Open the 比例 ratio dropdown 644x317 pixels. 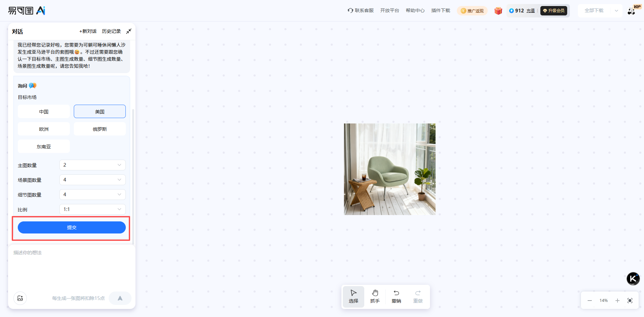(x=93, y=209)
